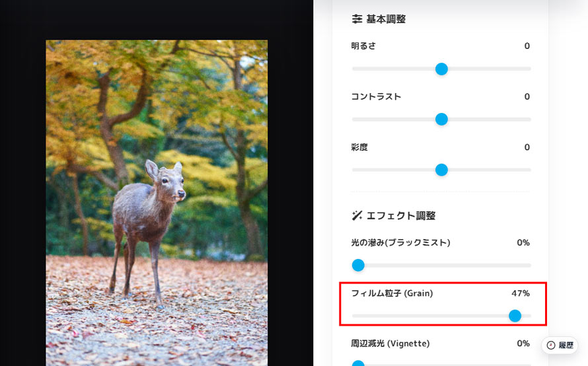Click the deer photo preview

[157, 203]
